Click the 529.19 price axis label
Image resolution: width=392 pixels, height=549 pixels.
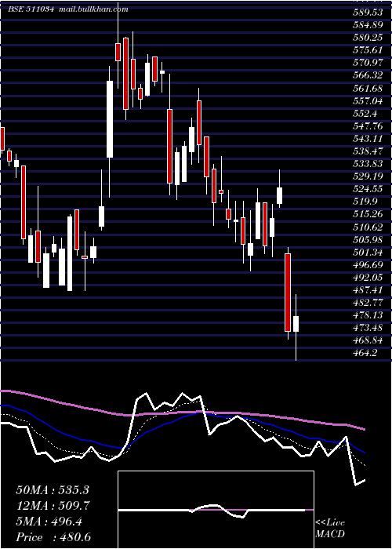click(367, 176)
